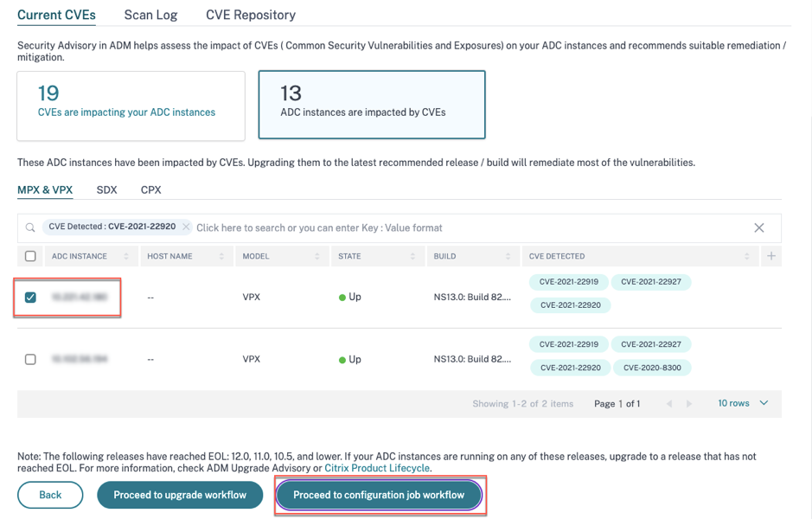Sort by ADC Instance column arrows
Viewport: 812px width, 519px height.
click(126, 256)
